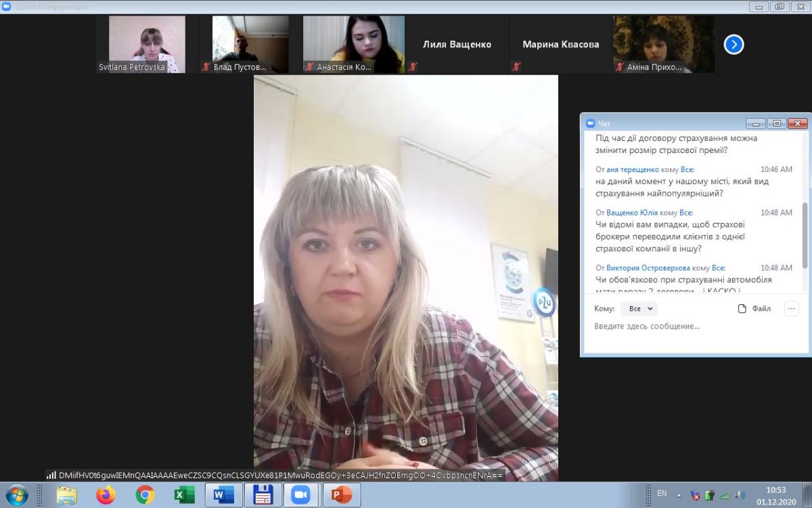812x508 pixels.
Task: Switch to floppy-disk app in taskbar
Action: point(263,495)
